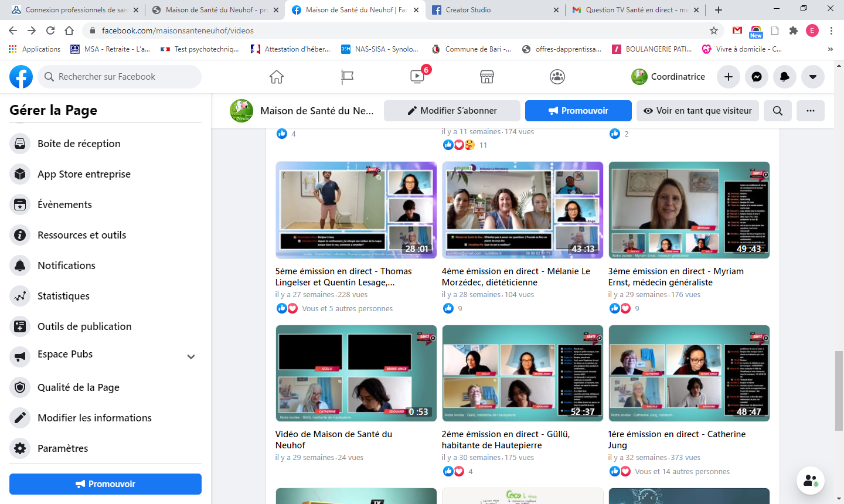Open Groups icon in top navigation

(x=557, y=77)
